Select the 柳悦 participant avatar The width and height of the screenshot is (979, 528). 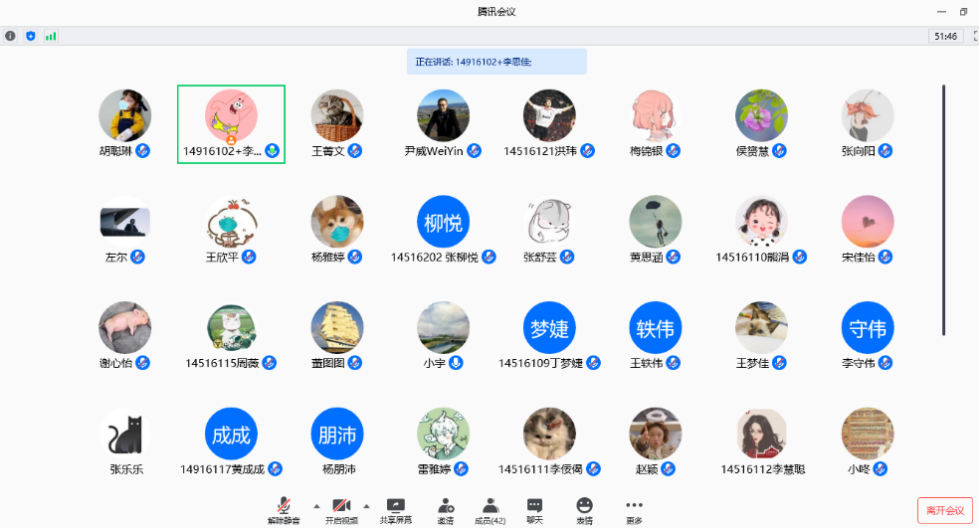coord(443,222)
